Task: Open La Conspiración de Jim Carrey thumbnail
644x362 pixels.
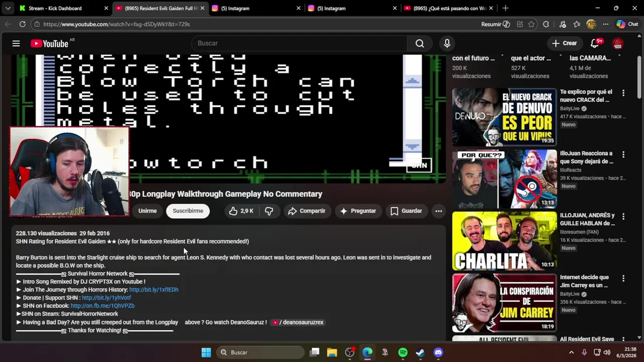Action: tap(504, 303)
